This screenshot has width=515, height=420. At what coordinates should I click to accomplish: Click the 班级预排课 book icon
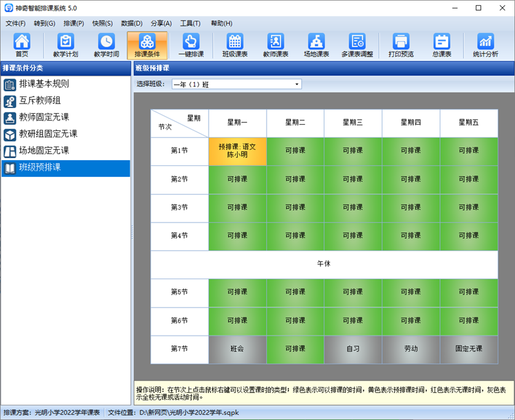coord(10,169)
